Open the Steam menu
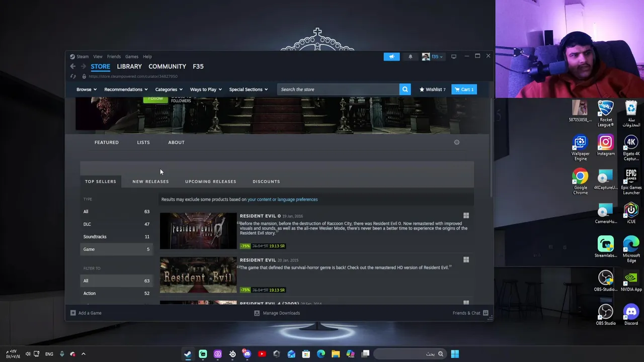 (83, 57)
